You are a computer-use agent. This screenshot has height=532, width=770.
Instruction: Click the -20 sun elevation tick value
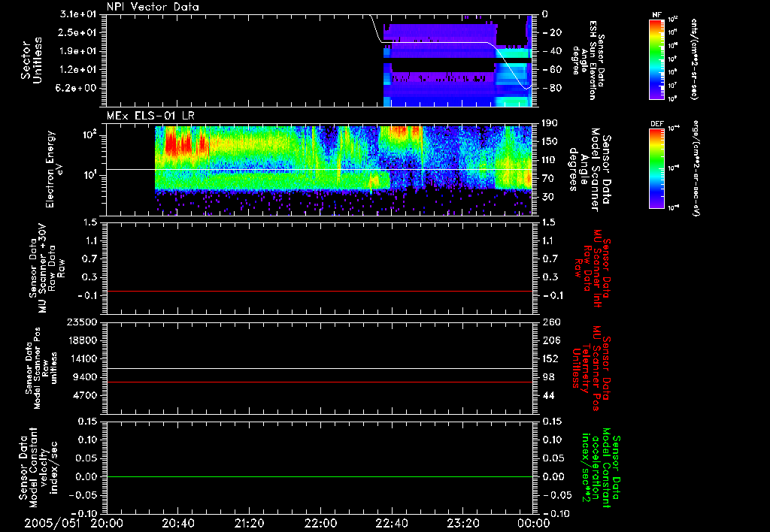pyautogui.click(x=551, y=32)
